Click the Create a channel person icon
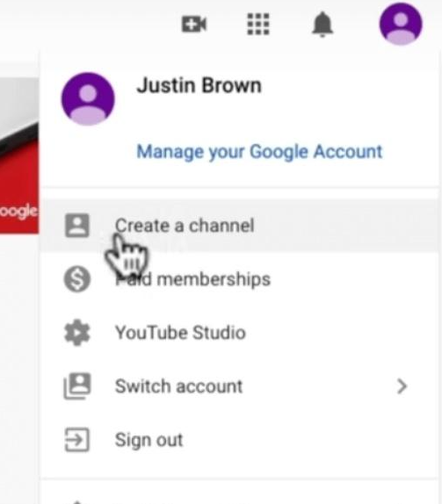Screen dimensions: 442x504 coord(77,226)
